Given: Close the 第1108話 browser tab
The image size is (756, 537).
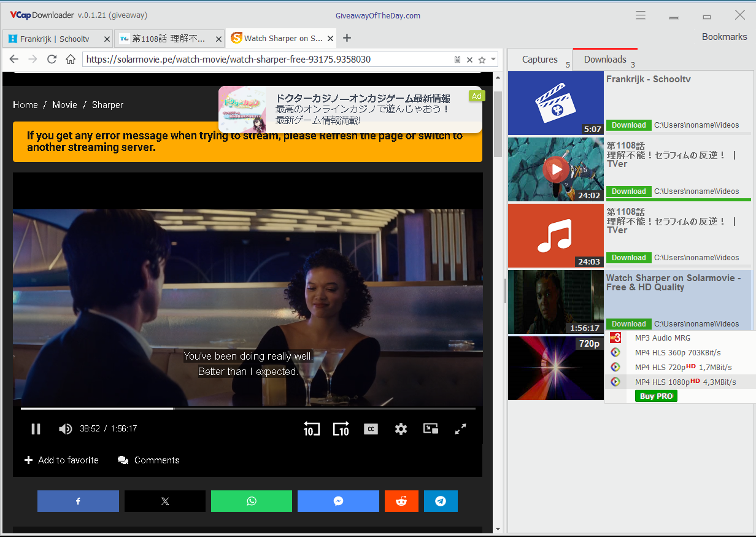Looking at the screenshot, I should (x=218, y=39).
